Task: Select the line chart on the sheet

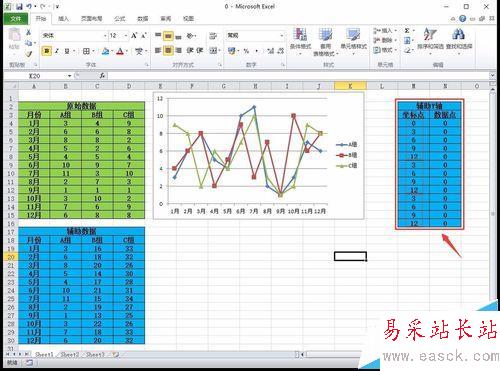Action: click(258, 156)
